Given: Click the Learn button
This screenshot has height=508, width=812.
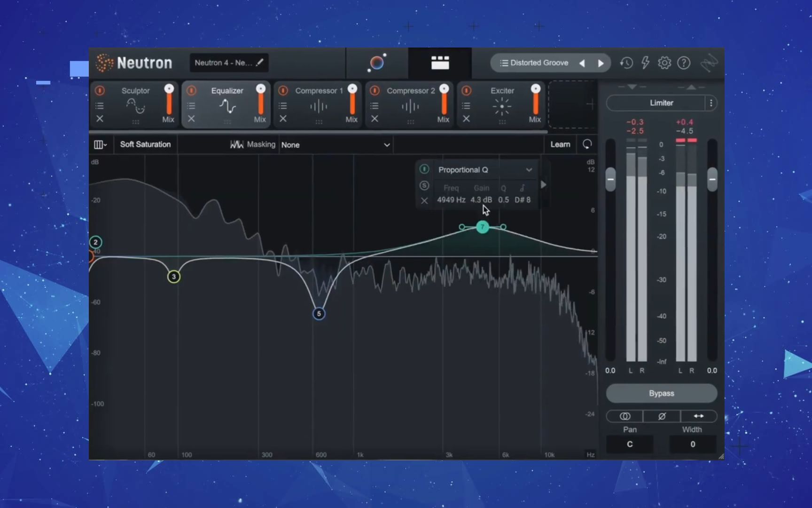Looking at the screenshot, I should coord(560,144).
